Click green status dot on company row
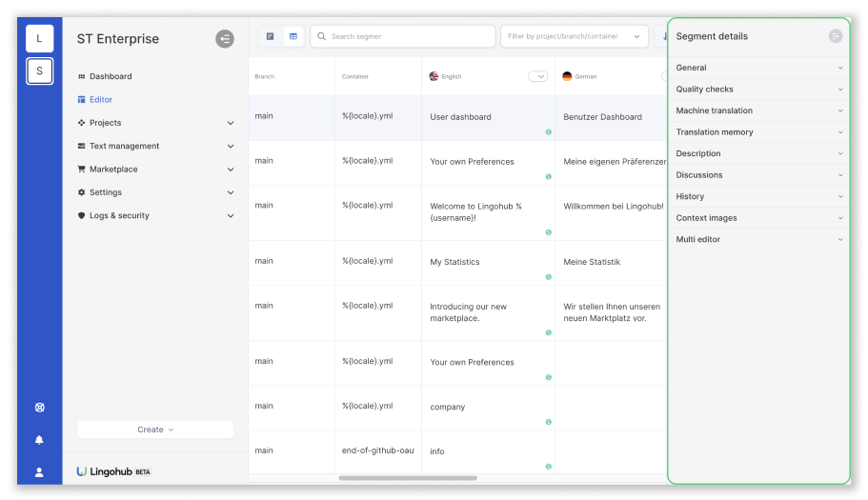Image resolution: width=868 pixels, height=500 pixels. pyautogui.click(x=549, y=422)
